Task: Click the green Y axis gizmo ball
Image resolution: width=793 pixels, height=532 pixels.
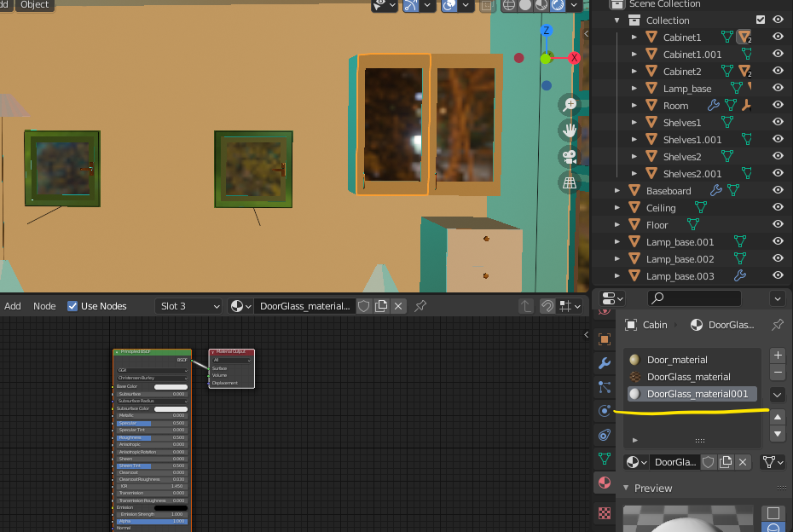Action: (x=545, y=59)
